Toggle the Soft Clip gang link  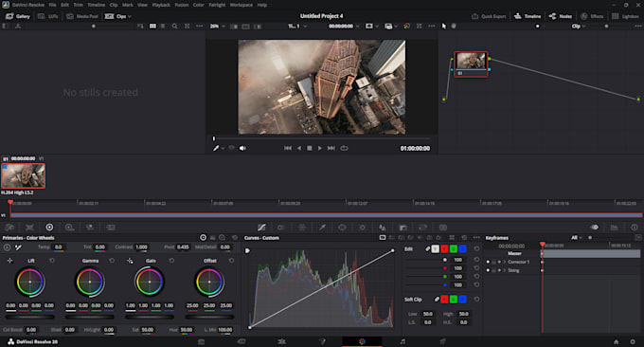tap(437, 300)
